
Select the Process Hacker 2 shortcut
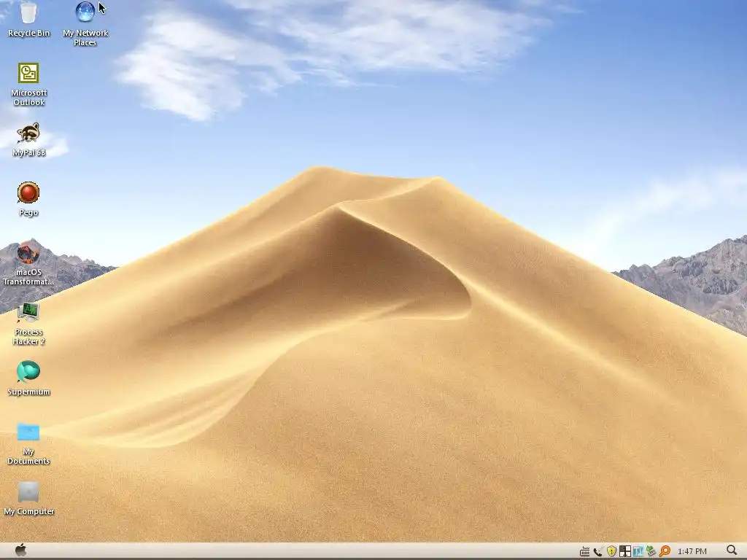(x=28, y=312)
